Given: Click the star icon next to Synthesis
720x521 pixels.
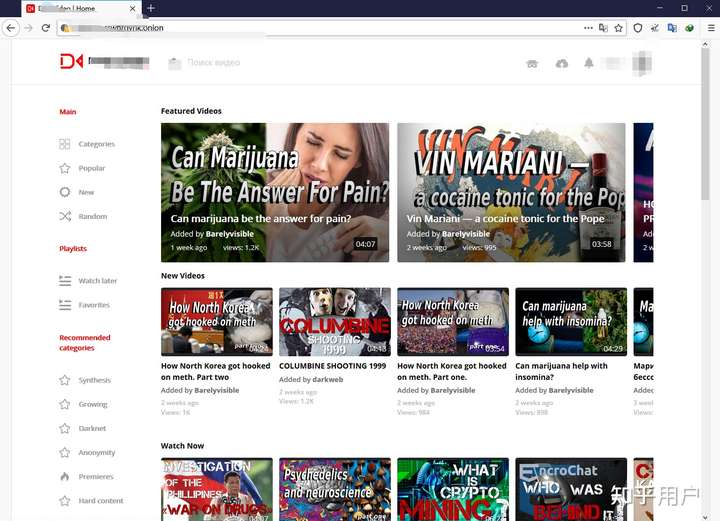Looking at the screenshot, I should point(65,380).
